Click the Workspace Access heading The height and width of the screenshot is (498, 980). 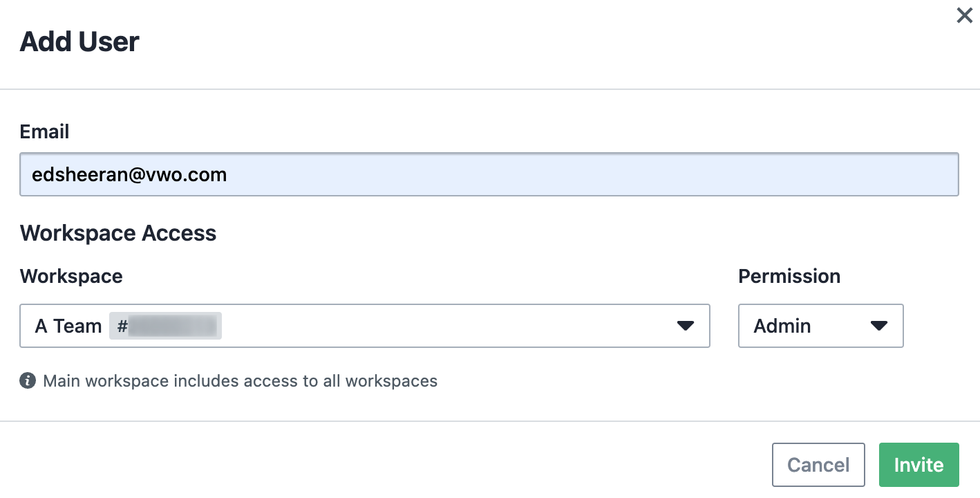[118, 233]
